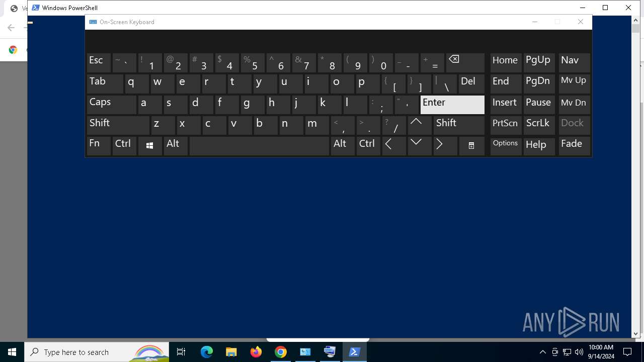
Task: Tap the backspace key on On-Screen Keyboard
Action: pos(465,63)
